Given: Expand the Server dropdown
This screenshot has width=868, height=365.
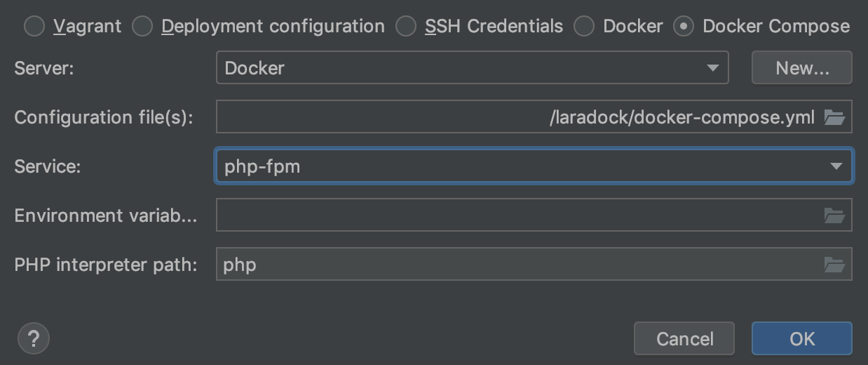Looking at the screenshot, I should [471, 68].
